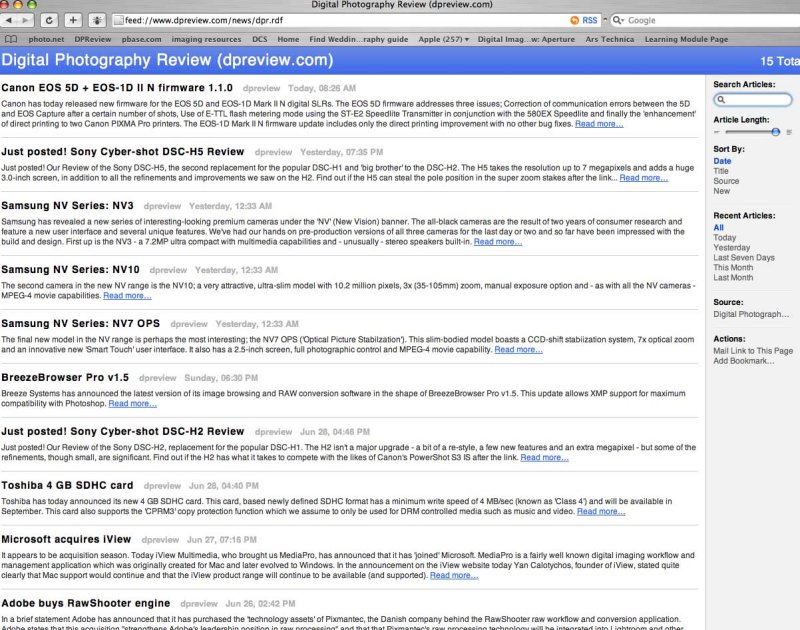Image resolution: width=800 pixels, height=630 pixels.
Task: Select the Digital Photograph... source
Action: [x=751, y=314]
